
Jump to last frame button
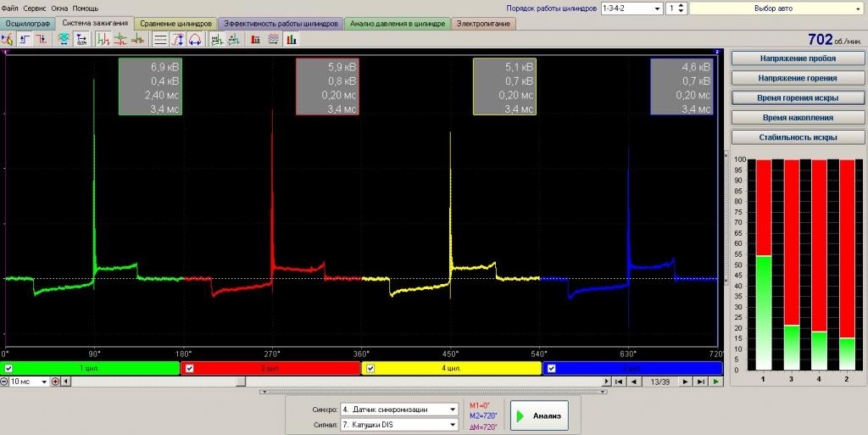(x=701, y=382)
